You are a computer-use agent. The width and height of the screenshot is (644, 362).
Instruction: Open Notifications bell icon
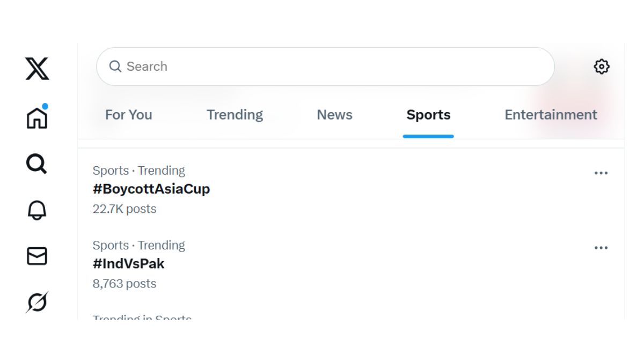click(x=37, y=210)
